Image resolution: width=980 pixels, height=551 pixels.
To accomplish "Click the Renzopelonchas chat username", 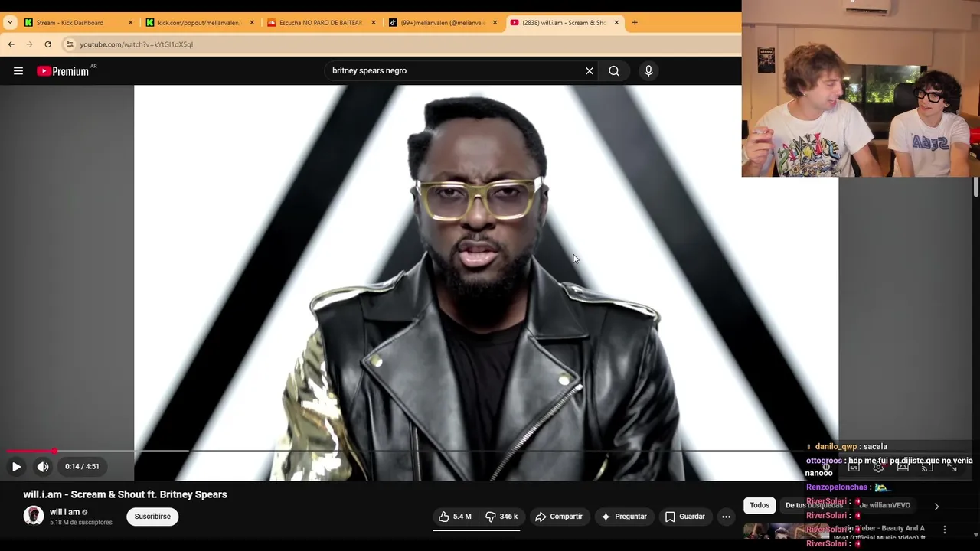I will (837, 487).
